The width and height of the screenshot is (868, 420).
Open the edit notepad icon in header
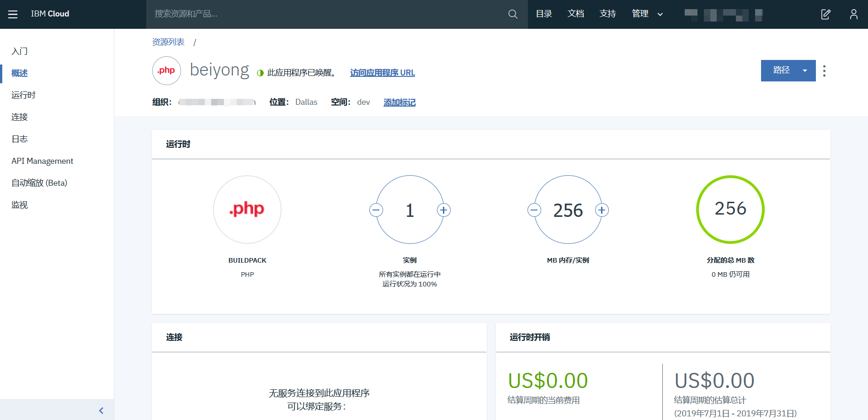pyautogui.click(x=825, y=14)
